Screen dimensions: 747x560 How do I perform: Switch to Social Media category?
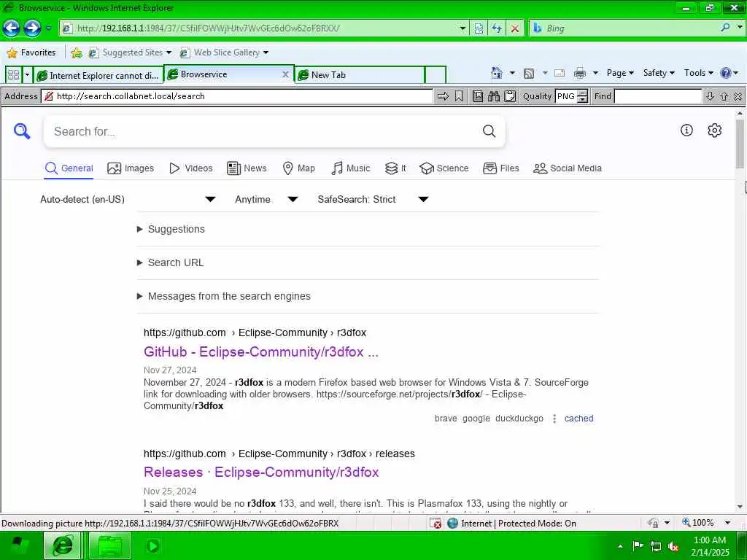point(567,168)
